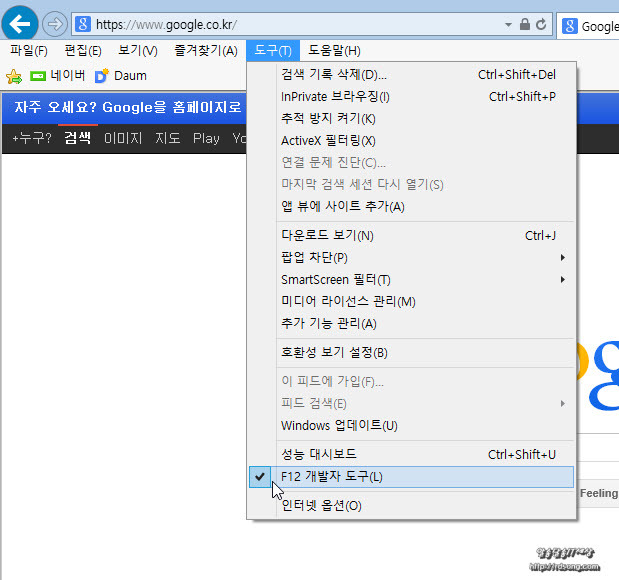Open the 즐겨찾기 menu in the menu bar
The width and height of the screenshot is (619, 580).
(205, 50)
